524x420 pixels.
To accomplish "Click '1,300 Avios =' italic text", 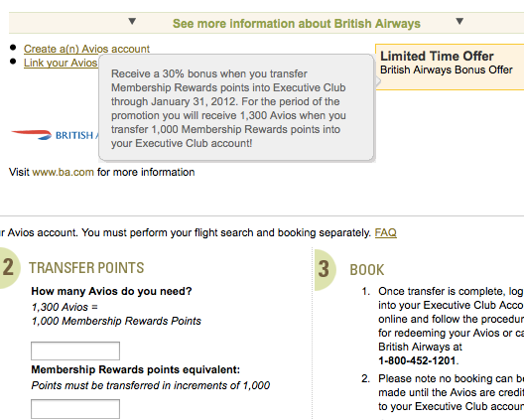I will click(65, 307).
